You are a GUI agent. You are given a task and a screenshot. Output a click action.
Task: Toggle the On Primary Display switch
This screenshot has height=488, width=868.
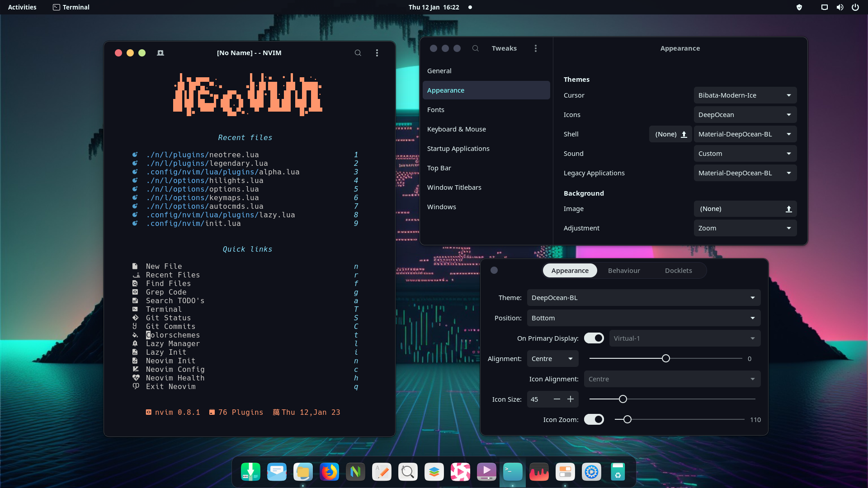(594, 338)
